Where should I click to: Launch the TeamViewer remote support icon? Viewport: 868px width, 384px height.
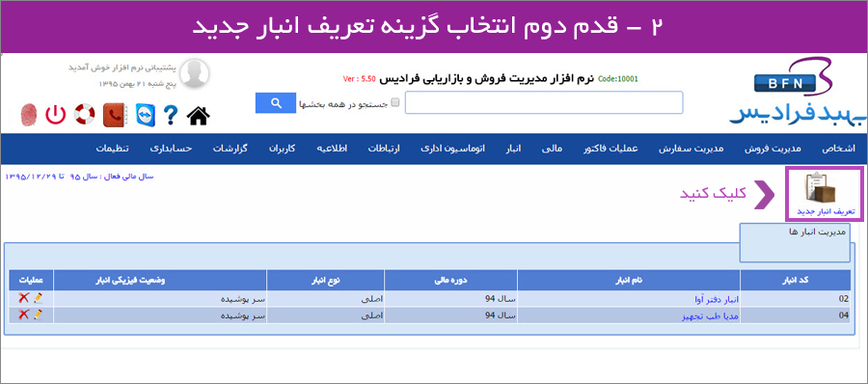(x=146, y=115)
